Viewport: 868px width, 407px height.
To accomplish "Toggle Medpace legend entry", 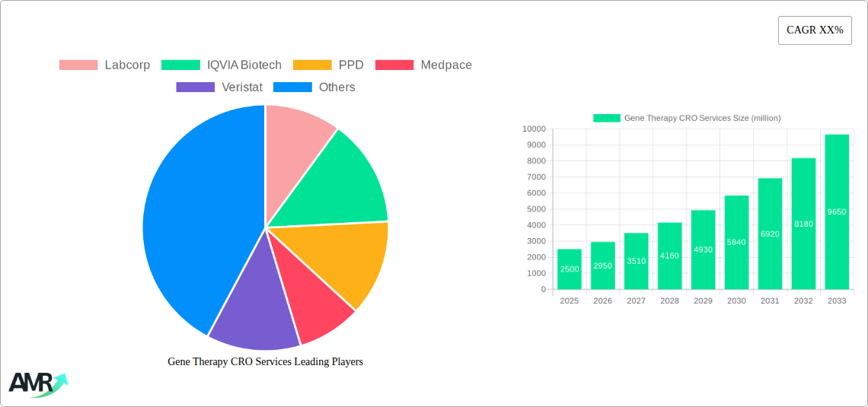I will (445, 65).
